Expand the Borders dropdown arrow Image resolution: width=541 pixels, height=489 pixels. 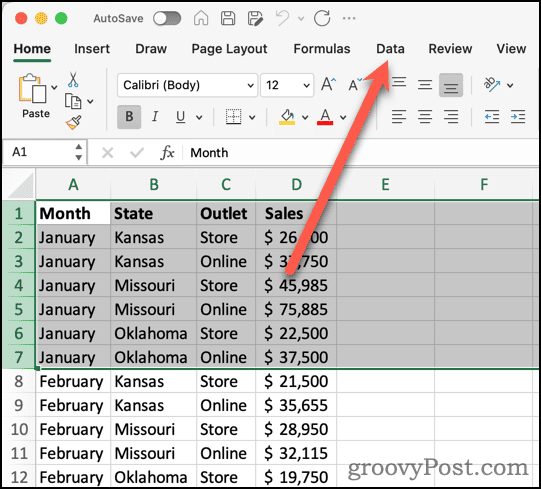252,118
